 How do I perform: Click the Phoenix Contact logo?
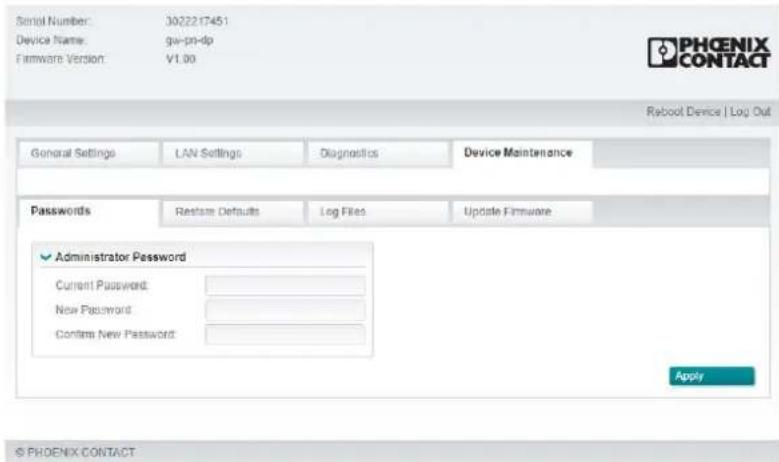coord(709,53)
